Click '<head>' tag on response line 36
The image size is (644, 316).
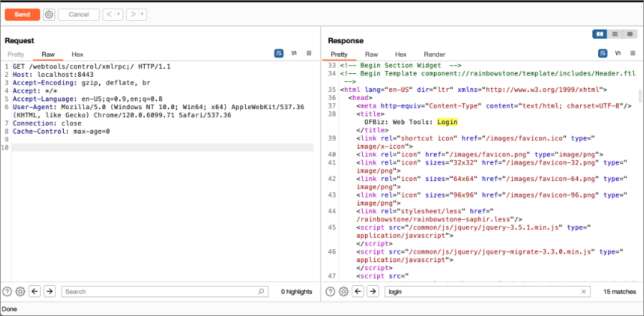click(360, 98)
